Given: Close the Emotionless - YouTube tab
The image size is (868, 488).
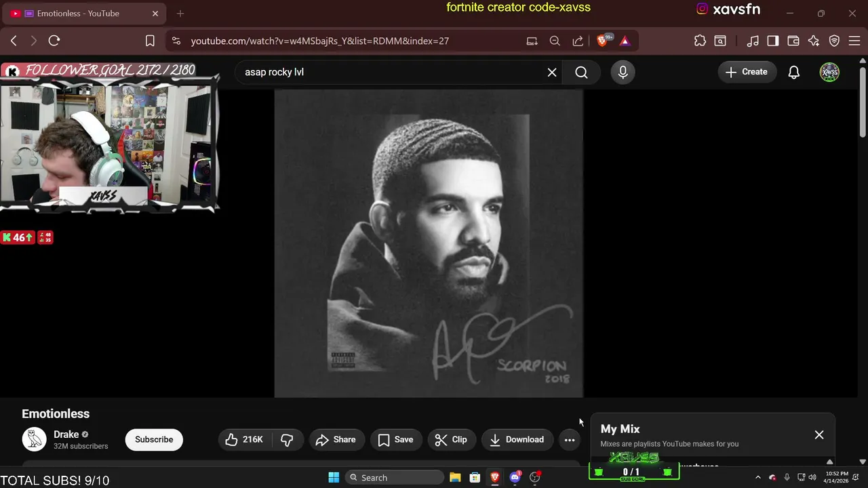Looking at the screenshot, I should pos(155,14).
